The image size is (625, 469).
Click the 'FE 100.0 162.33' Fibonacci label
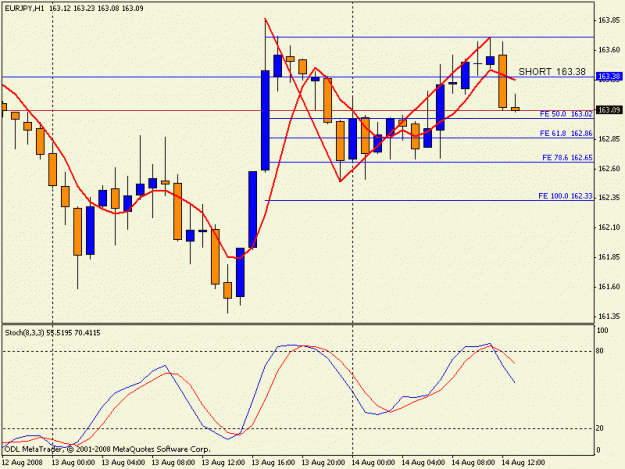click(x=565, y=196)
